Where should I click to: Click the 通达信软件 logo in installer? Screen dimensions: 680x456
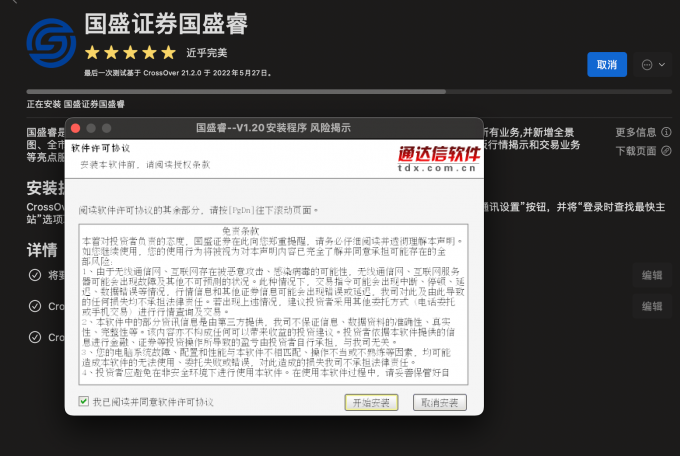click(x=438, y=159)
